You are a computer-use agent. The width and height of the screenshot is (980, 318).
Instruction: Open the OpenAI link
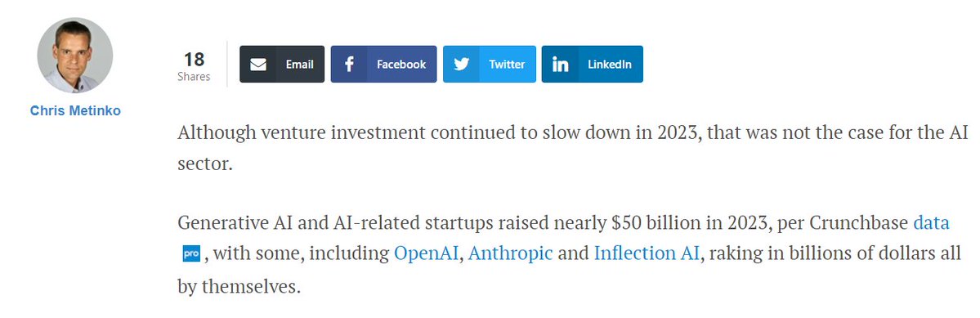(x=427, y=253)
